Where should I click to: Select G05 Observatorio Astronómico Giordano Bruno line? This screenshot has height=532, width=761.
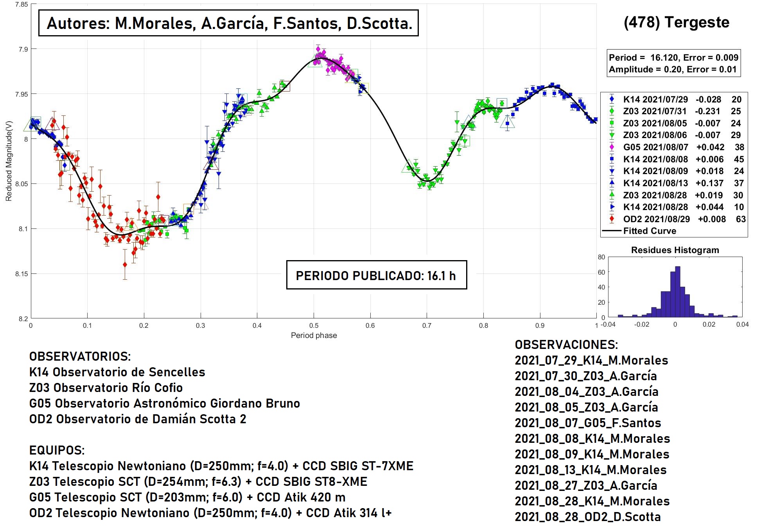165,403
